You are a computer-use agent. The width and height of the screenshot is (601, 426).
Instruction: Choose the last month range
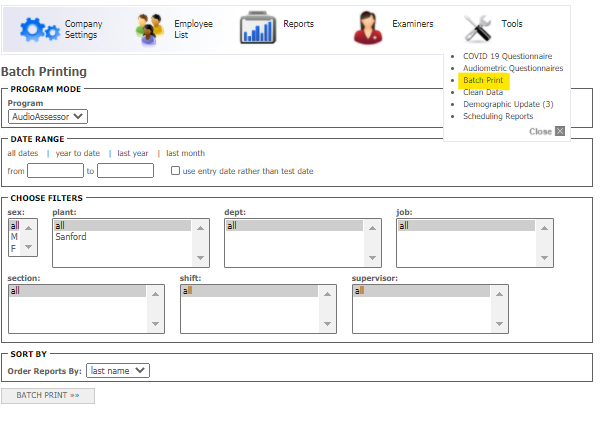tap(186, 153)
